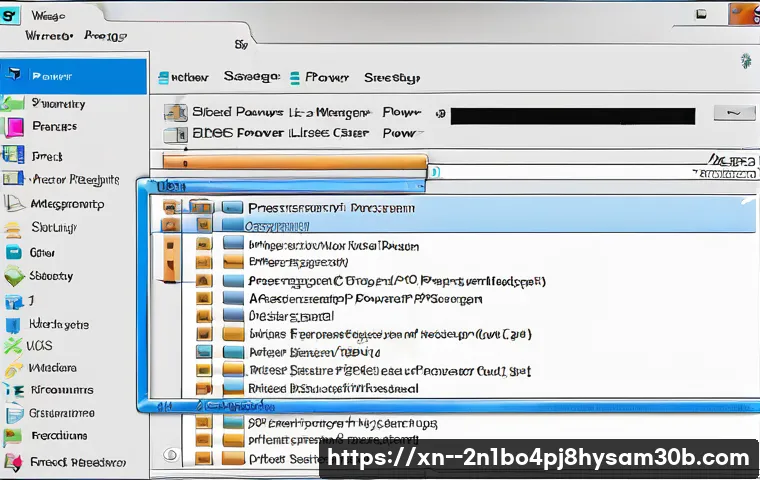Click the orange progress bar above the list
The image size is (760, 480).
click(295, 161)
